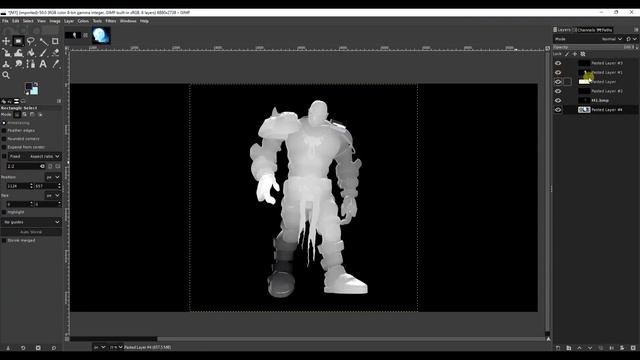Select the Zoom magnifier tool
The height and width of the screenshot is (360, 640).
tap(6, 75)
